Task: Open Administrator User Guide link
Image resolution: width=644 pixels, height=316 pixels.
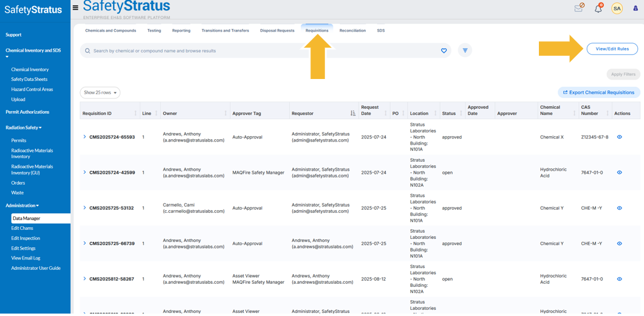Action: [x=36, y=268]
